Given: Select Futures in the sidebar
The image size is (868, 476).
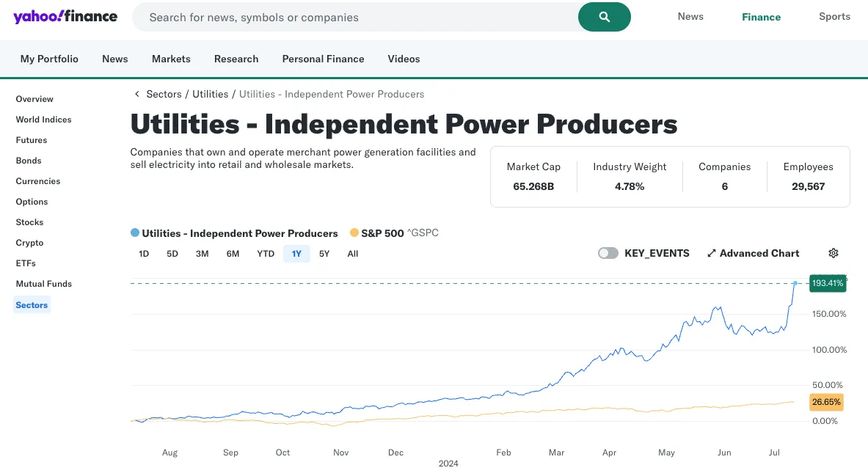Looking at the screenshot, I should pyautogui.click(x=32, y=140).
